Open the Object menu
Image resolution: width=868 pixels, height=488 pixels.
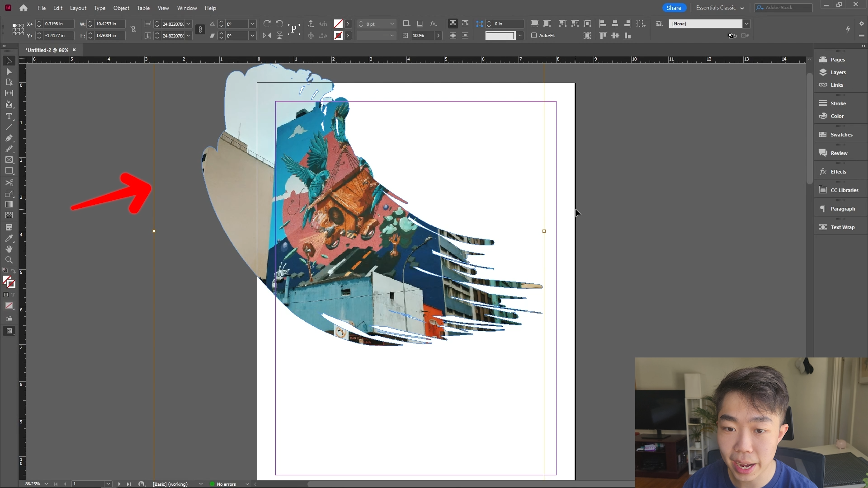121,8
